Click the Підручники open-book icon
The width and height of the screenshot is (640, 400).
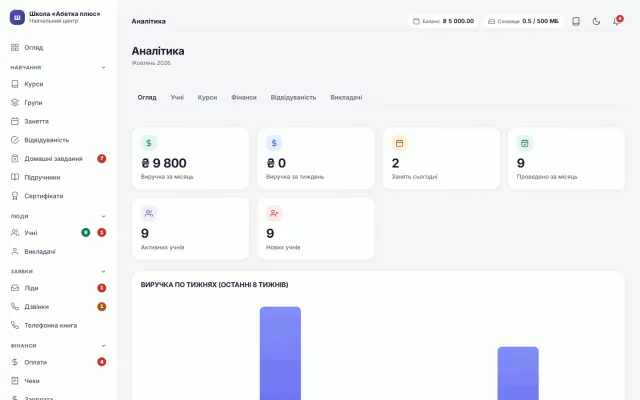pos(15,177)
